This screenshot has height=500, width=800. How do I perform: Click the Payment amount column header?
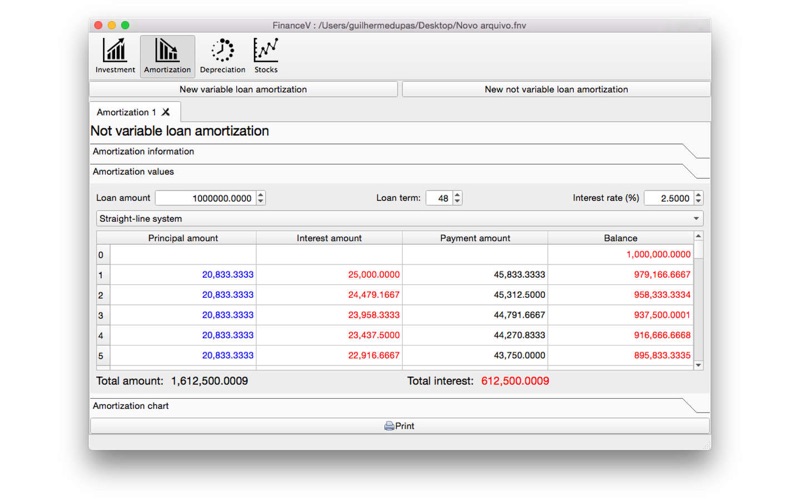[475, 238]
